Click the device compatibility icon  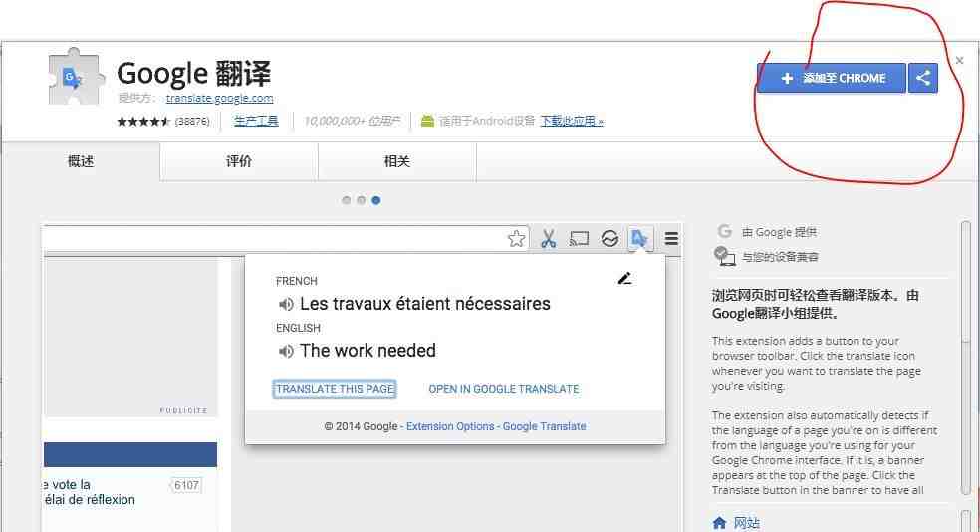(724, 256)
